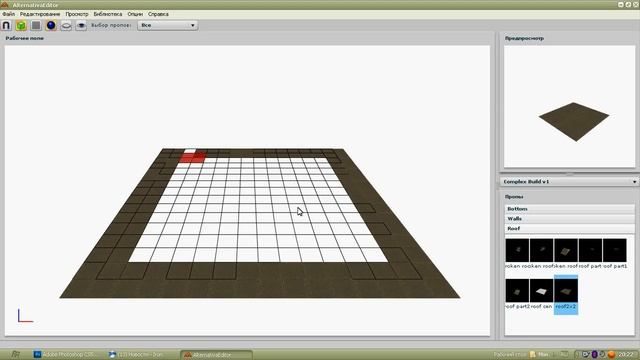Expand the Bottom props group

point(570,209)
